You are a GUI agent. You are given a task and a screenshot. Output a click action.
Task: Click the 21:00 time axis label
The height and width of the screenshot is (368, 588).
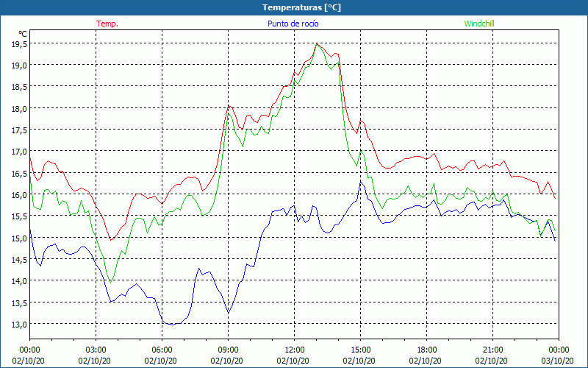(492, 350)
